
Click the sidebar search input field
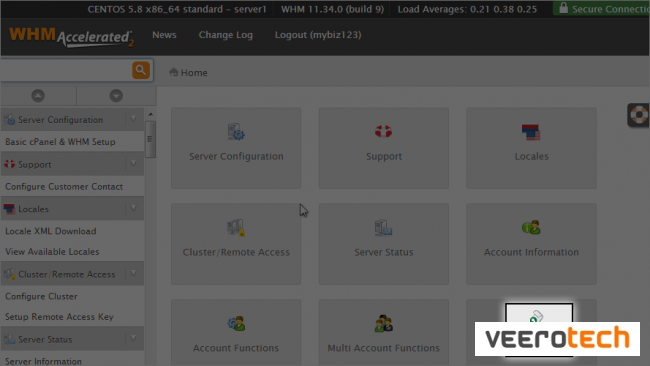(x=65, y=70)
